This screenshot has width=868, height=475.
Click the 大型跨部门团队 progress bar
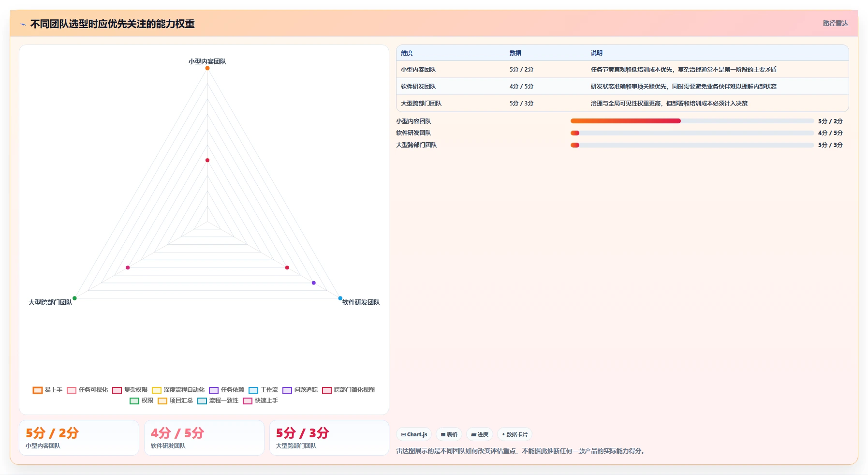(692, 145)
